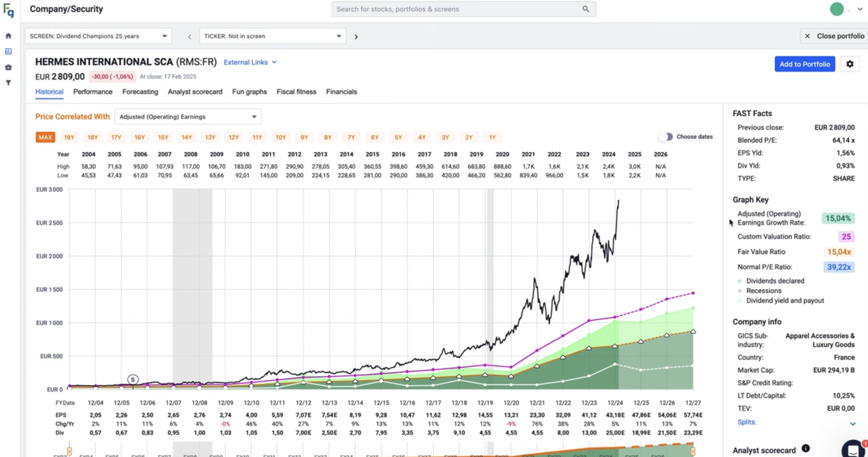
Task: Open the TICKER Not in screen dropdown
Action: [273, 36]
